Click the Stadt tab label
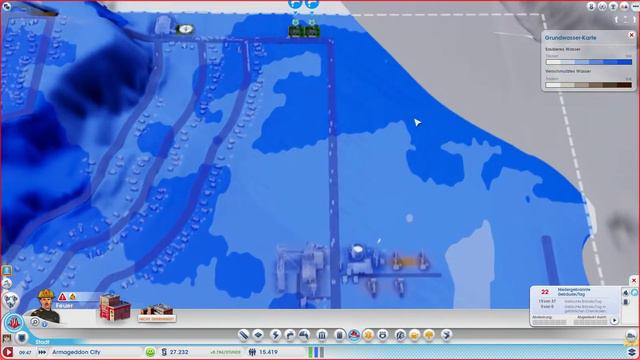Viewport: 640px width, 360px height. [42, 342]
